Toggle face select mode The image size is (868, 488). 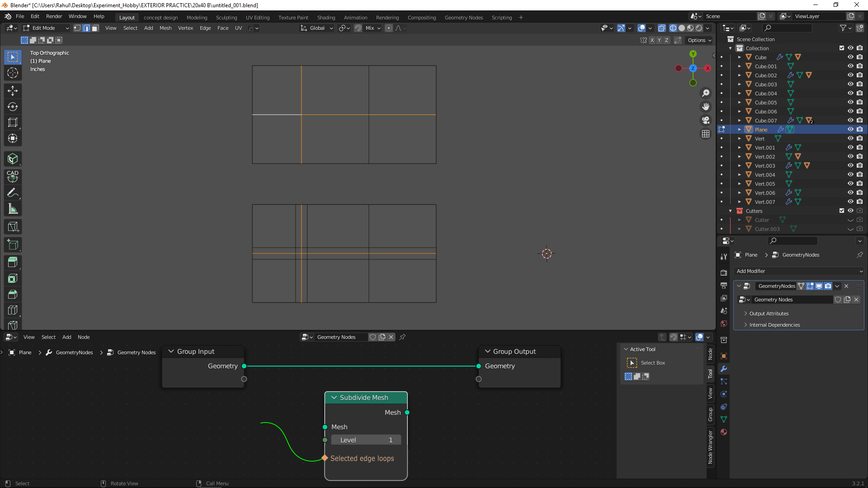tap(95, 28)
